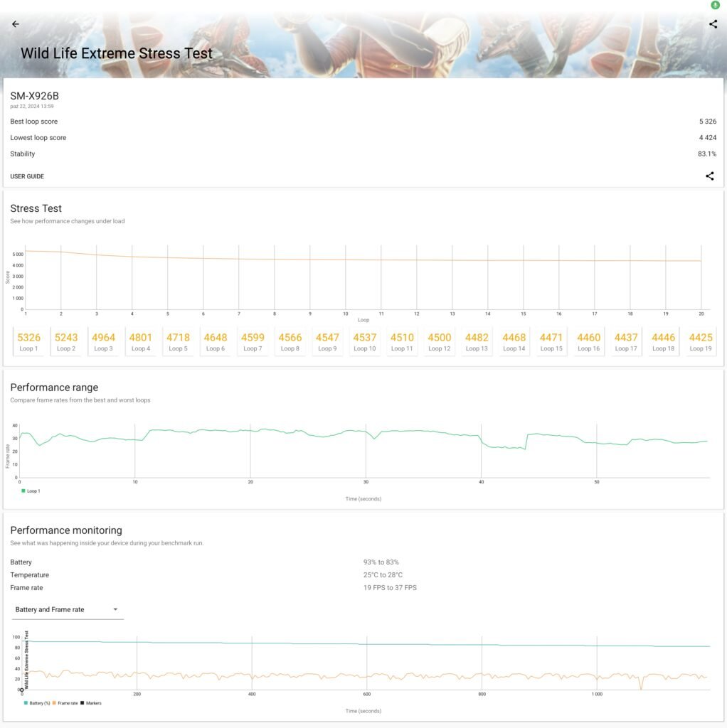Select Loop 18 score 4446 card
727x728 pixels.
664,342
